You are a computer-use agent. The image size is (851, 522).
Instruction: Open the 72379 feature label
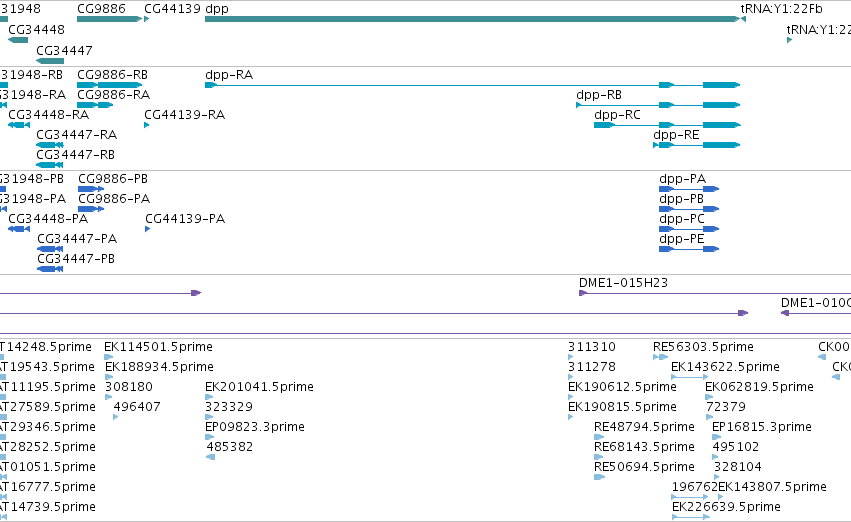726,407
